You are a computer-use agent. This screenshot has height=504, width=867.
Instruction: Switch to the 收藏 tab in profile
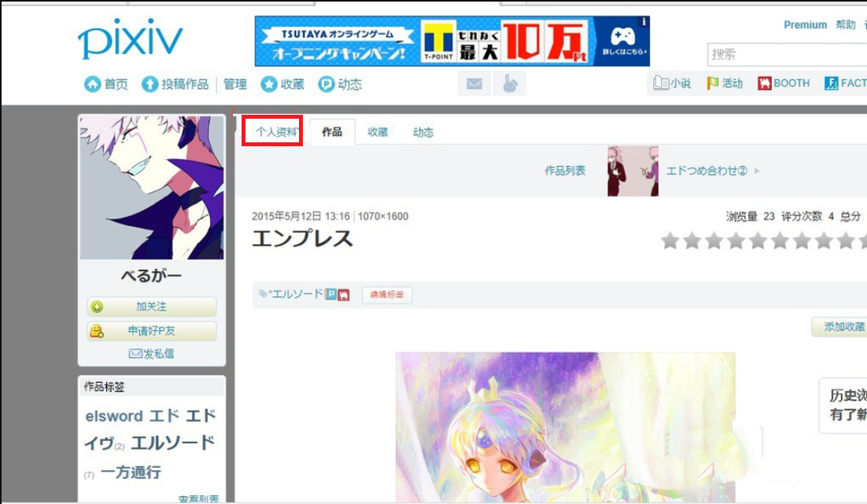coord(378,132)
